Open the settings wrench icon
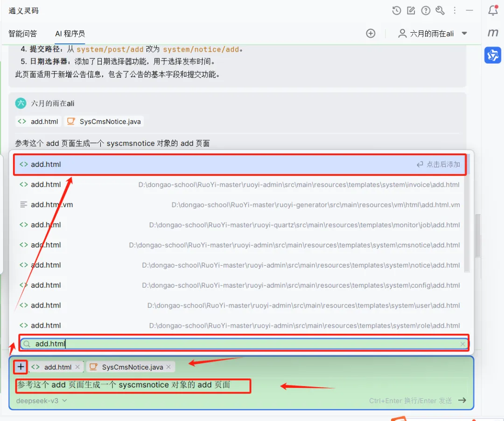The width and height of the screenshot is (504, 421). click(440, 11)
